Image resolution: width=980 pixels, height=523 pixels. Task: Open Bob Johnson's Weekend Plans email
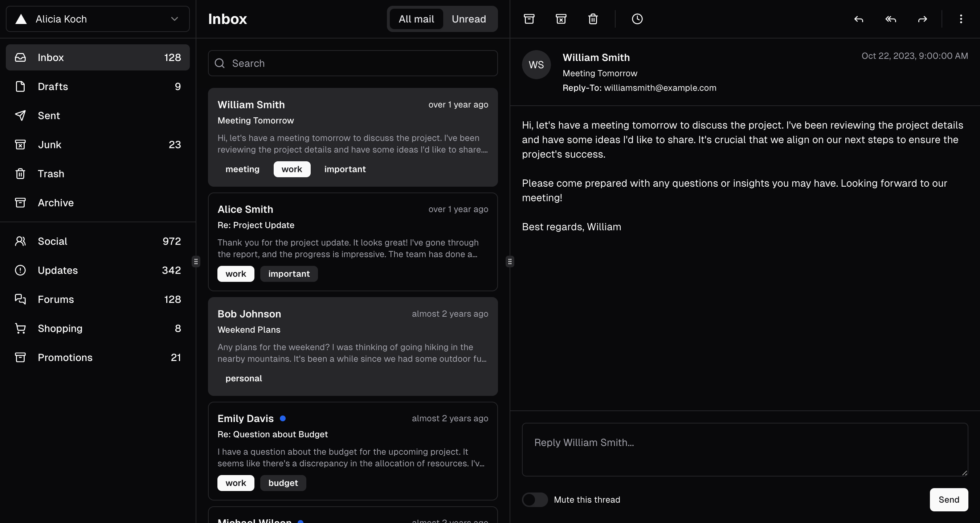(x=352, y=342)
